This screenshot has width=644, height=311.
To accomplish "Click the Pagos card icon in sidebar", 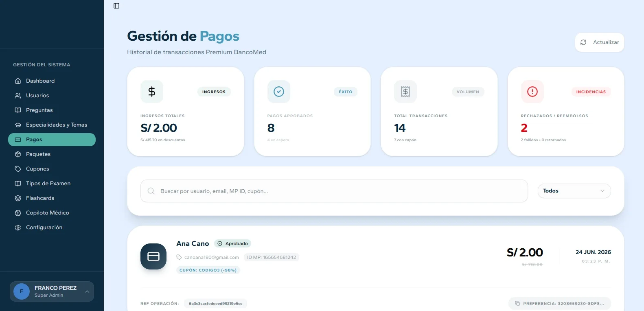I will [18, 140].
